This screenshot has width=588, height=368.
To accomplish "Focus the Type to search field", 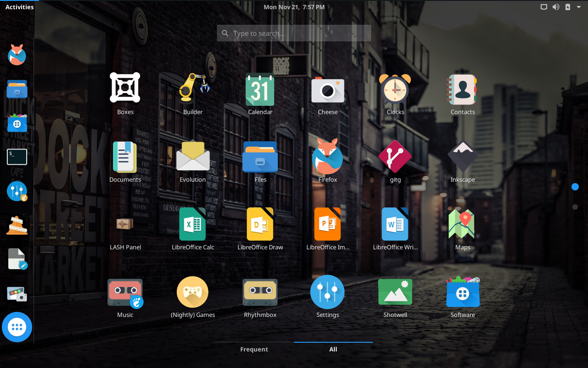I will pos(294,33).
